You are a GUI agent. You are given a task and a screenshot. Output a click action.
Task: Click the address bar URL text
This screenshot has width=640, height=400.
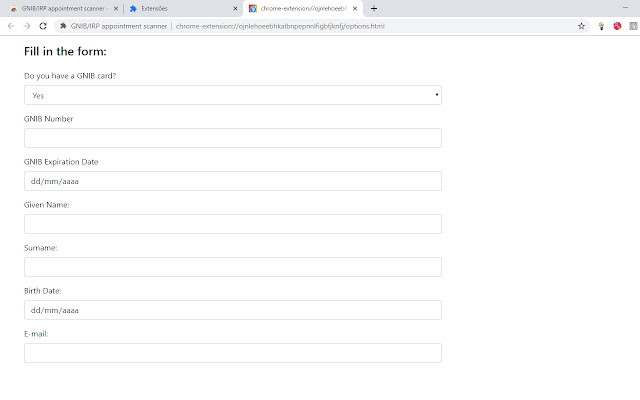tap(280, 26)
